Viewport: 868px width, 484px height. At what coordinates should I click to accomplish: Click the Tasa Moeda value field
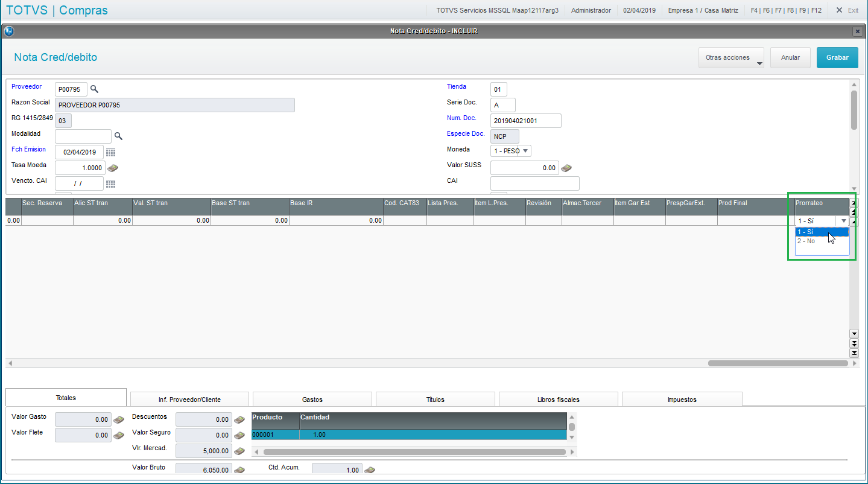tap(80, 168)
